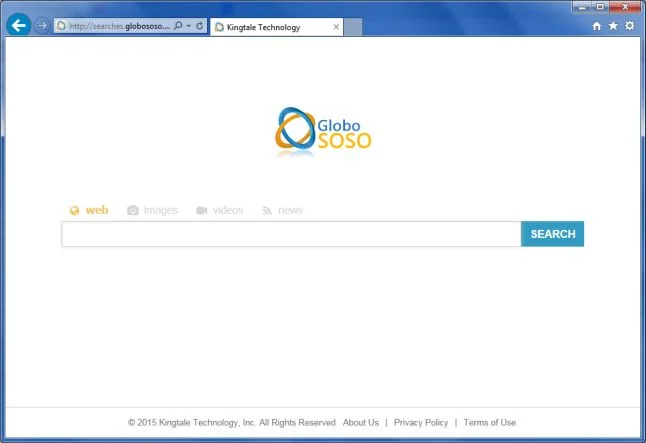646x443 pixels.
Task: Focus the main search text box
Action: pos(291,234)
